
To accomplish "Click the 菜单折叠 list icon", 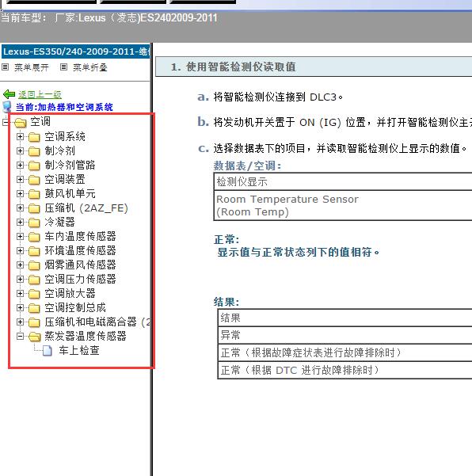I will [63, 67].
